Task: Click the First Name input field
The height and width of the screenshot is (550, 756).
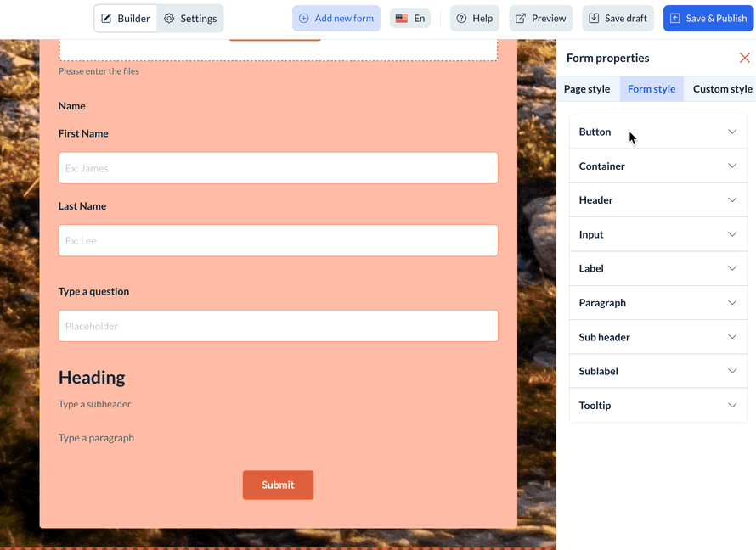Action: coord(279,168)
